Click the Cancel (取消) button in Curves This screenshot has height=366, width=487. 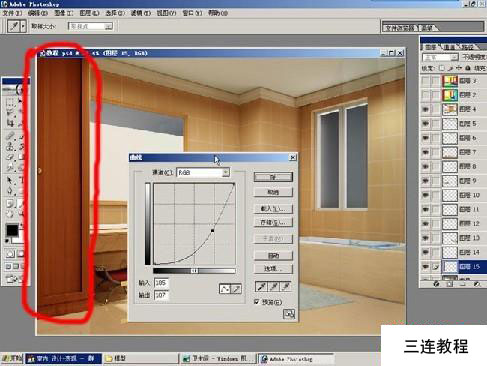point(273,192)
